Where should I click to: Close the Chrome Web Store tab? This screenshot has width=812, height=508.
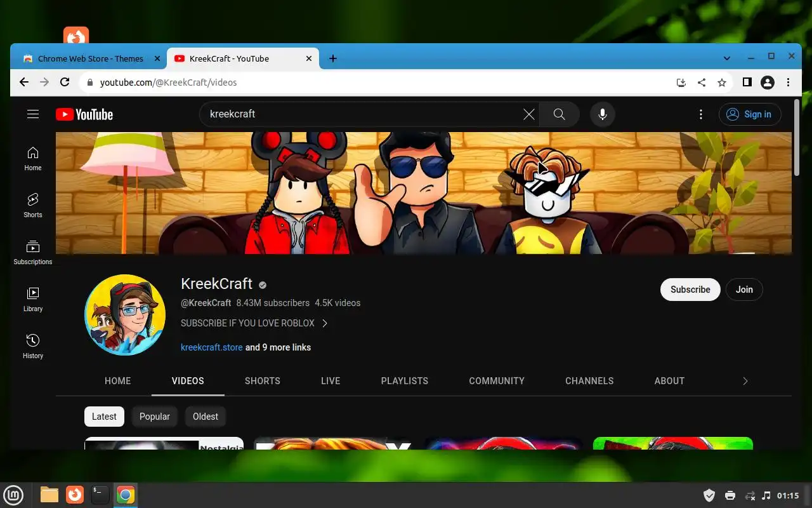click(x=157, y=58)
